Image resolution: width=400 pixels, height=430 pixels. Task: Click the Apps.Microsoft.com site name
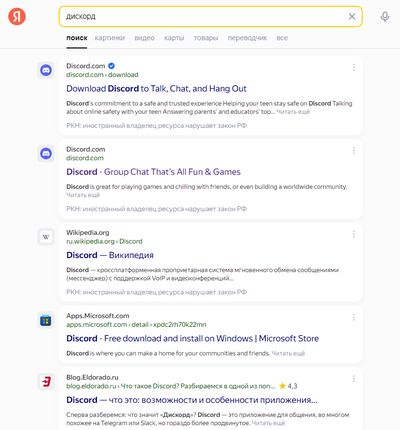click(x=98, y=316)
